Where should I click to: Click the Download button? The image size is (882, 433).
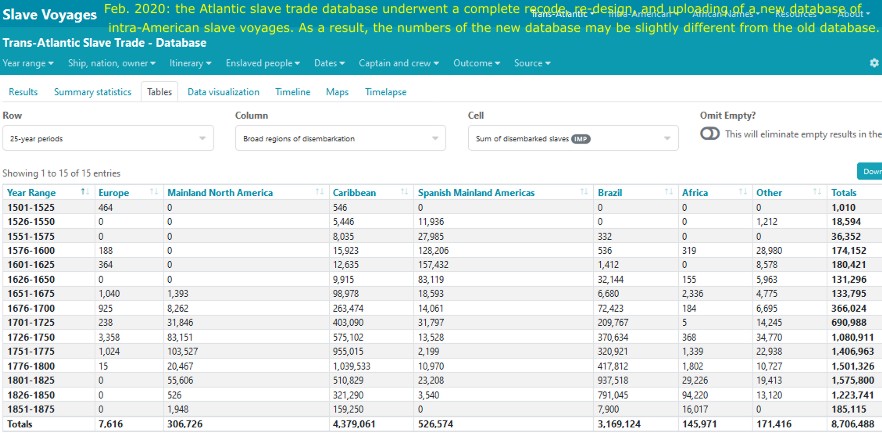pyautogui.click(x=869, y=171)
